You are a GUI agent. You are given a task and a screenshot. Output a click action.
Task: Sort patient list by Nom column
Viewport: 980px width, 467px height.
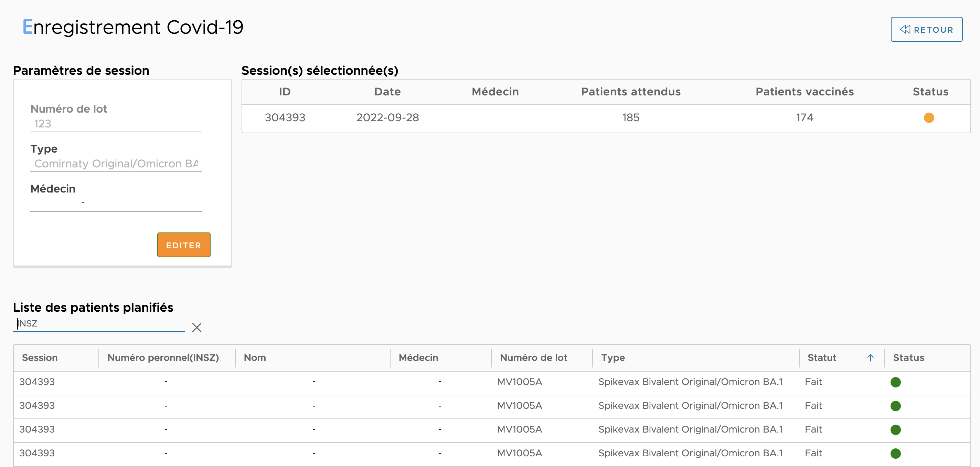(x=255, y=358)
